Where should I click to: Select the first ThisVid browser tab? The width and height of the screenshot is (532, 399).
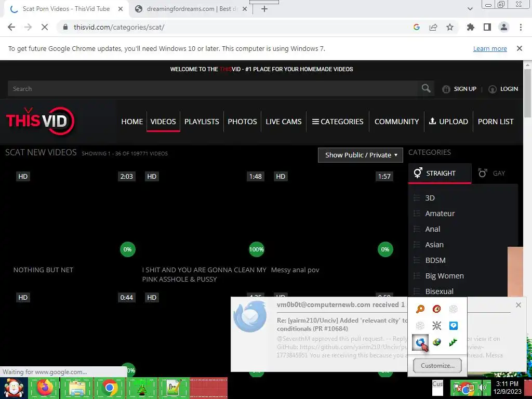point(66,9)
